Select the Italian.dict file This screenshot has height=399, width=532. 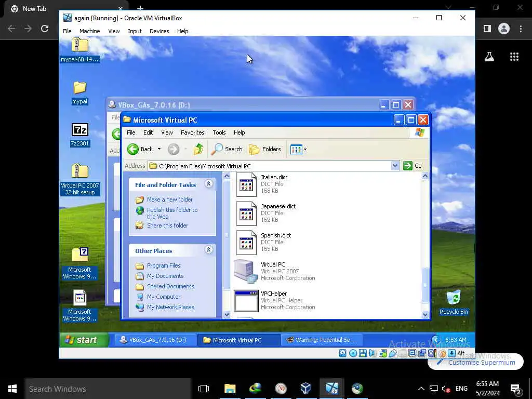[x=262, y=184]
